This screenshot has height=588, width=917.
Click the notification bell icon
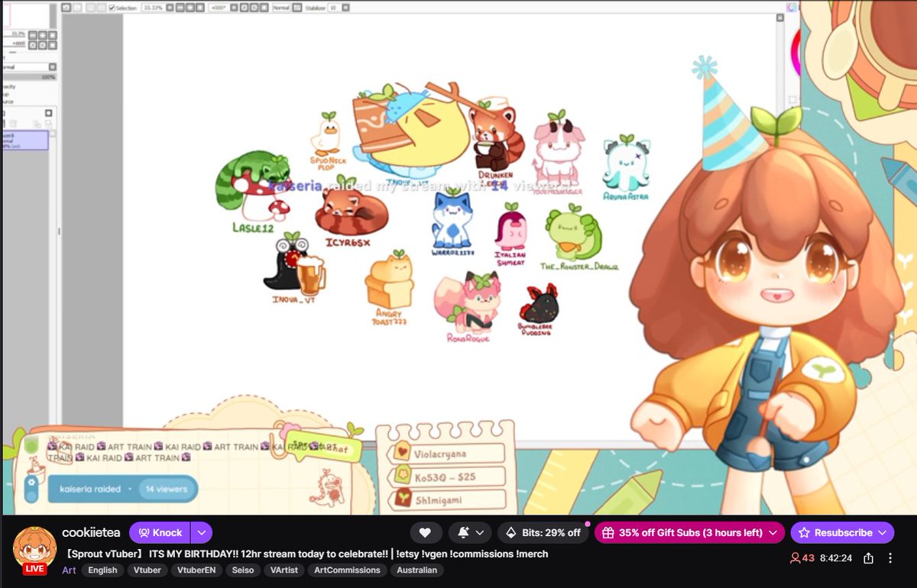464,532
